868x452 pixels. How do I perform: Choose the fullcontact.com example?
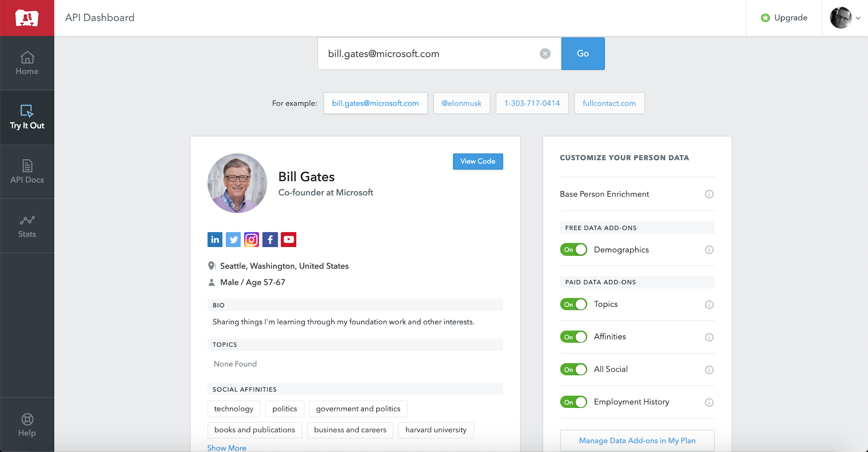(609, 103)
